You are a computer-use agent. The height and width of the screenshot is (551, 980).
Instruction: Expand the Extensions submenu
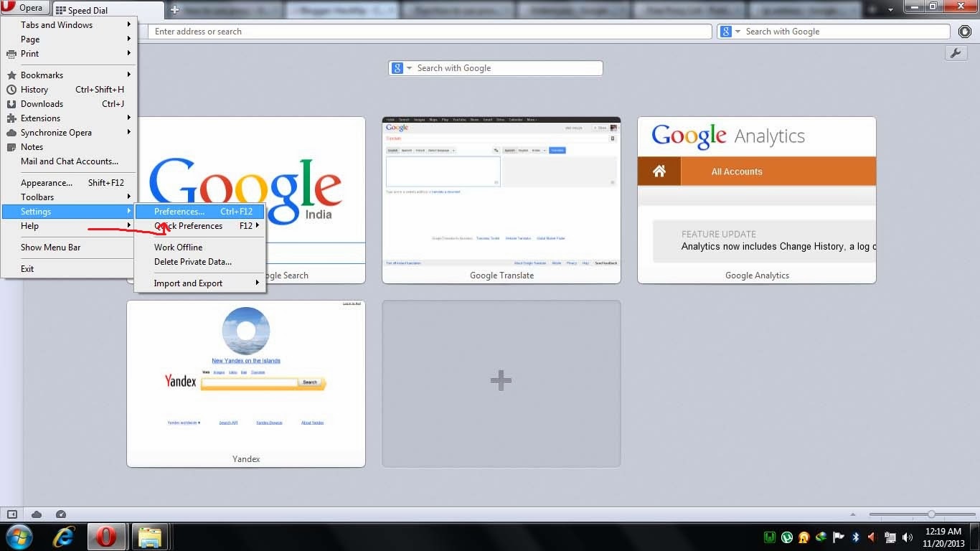69,118
